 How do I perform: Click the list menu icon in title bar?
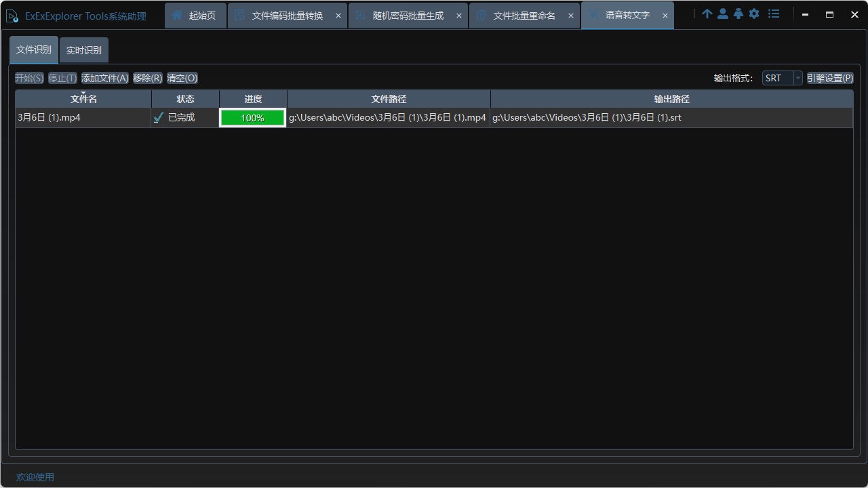774,14
